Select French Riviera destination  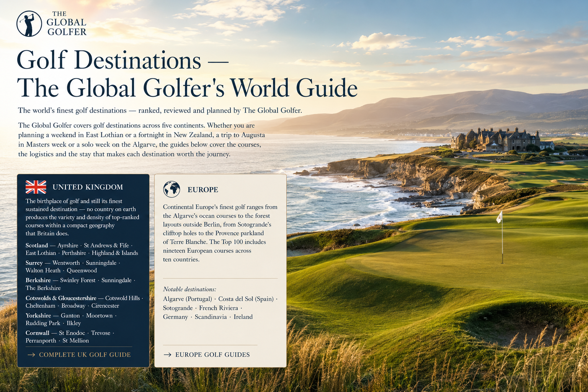[x=219, y=308]
